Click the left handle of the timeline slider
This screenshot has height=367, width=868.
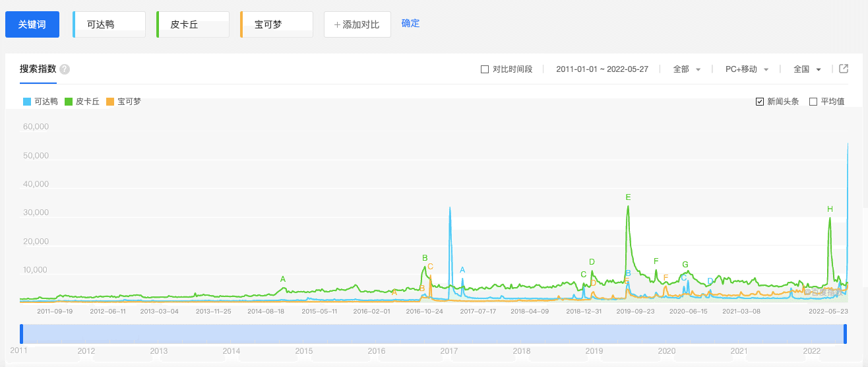[21, 334]
